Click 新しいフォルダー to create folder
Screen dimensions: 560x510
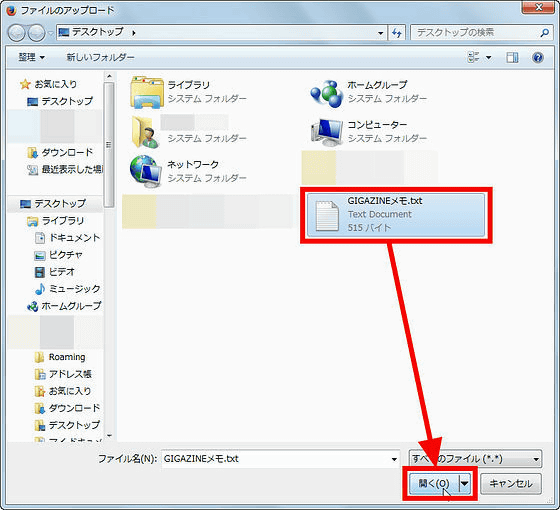click(x=100, y=57)
